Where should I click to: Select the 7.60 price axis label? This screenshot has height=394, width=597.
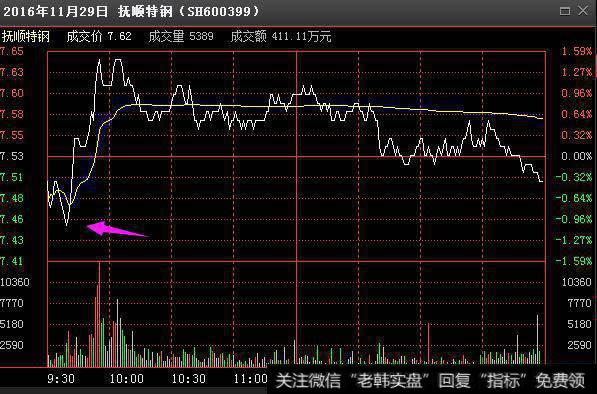(12, 93)
